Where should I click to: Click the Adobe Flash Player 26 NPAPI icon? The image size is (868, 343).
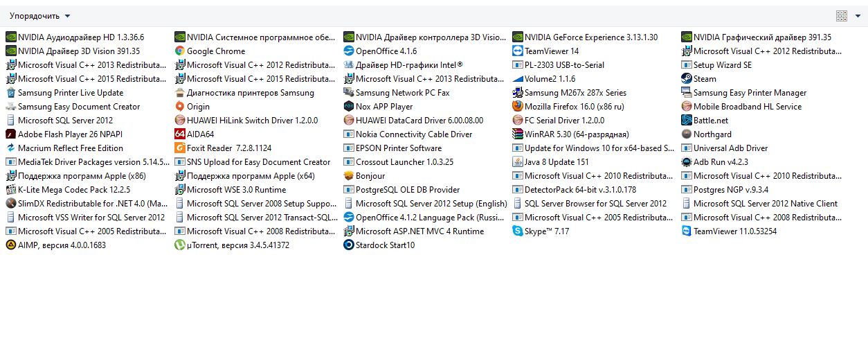(x=10, y=134)
